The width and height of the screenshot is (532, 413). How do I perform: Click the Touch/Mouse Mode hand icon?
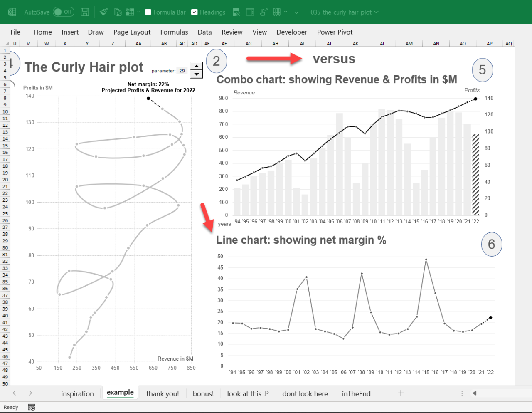click(x=264, y=12)
